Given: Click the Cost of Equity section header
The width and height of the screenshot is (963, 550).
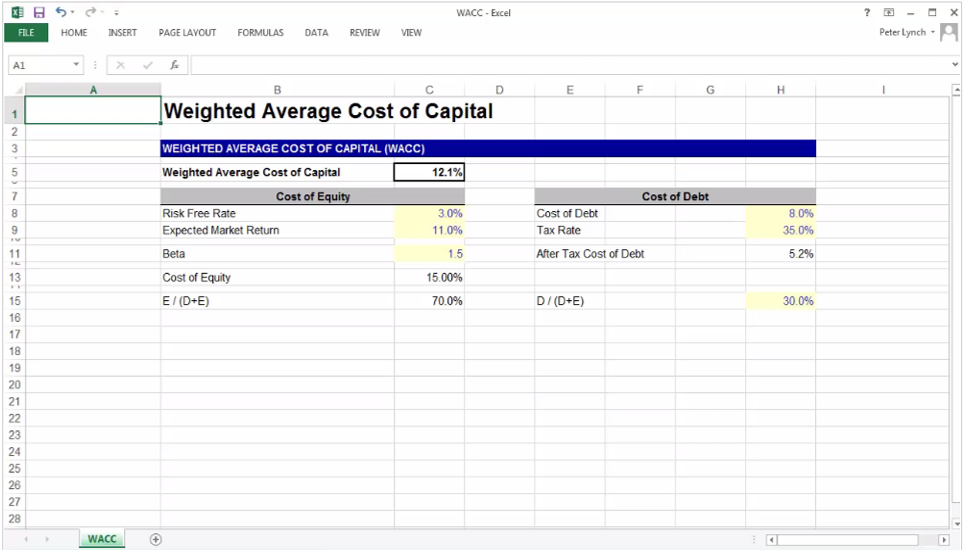Looking at the screenshot, I should pyautogui.click(x=313, y=196).
